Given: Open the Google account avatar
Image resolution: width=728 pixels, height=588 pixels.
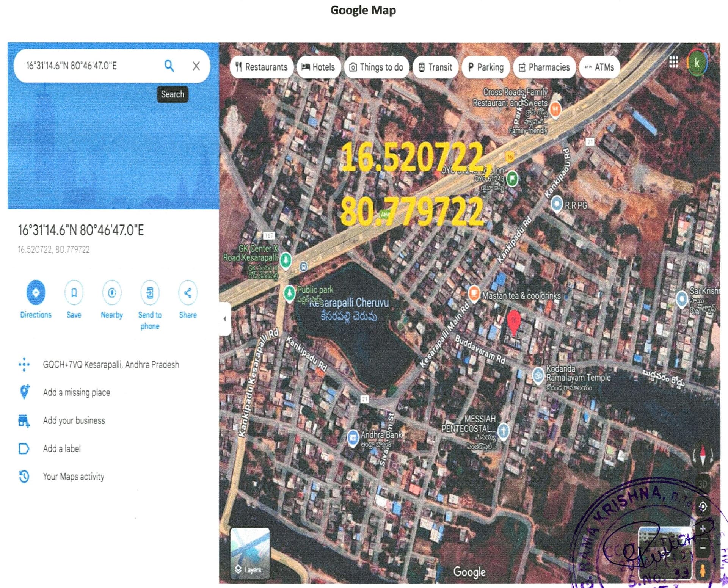Looking at the screenshot, I should point(697,63).
